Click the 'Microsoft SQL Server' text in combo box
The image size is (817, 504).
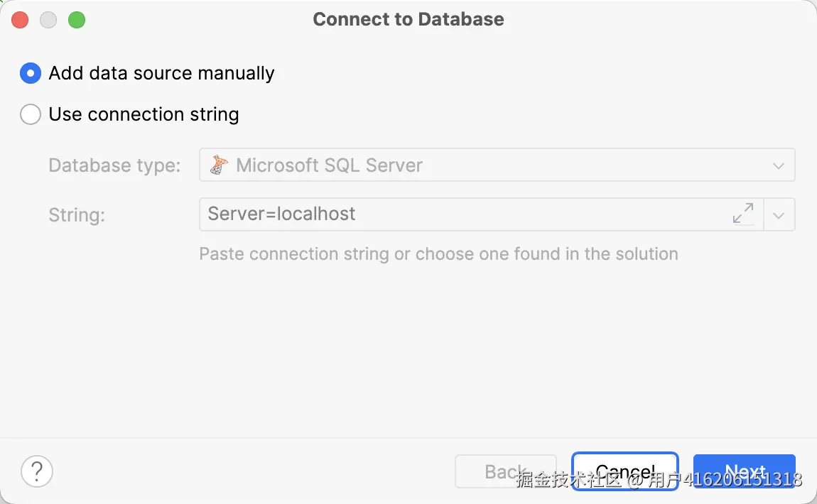[x=329, y=165]
